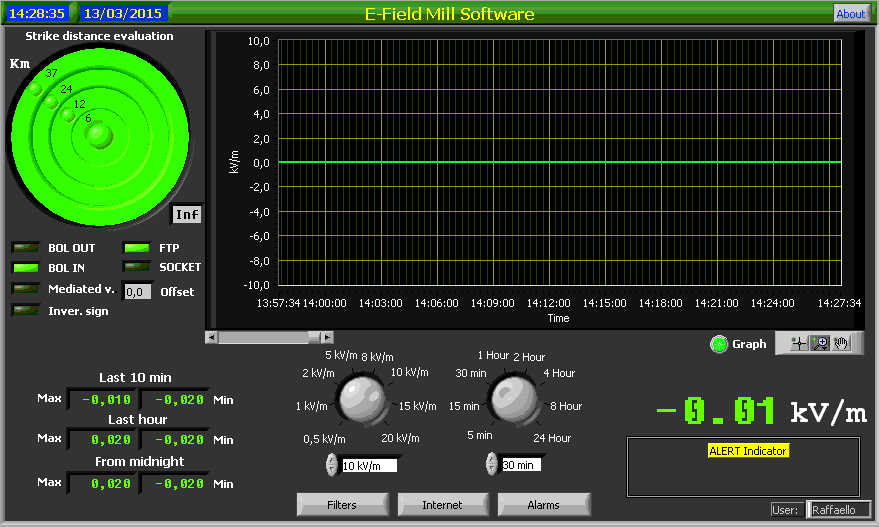Click the Inf distance indicator
Viewport: 879px width, 527px height.
(x=187, y=214)
